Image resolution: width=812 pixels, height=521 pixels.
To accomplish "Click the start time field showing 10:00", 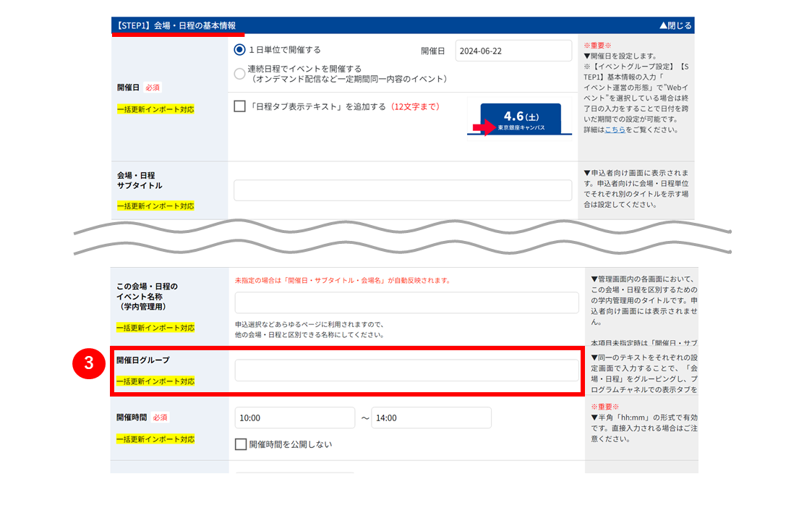I will [x=295, y=418].
